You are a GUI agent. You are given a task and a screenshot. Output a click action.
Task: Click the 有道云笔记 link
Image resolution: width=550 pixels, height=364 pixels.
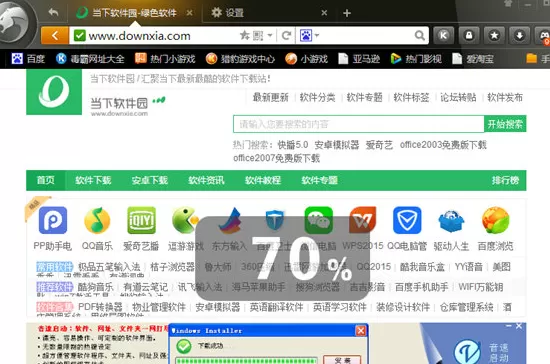[x=146, y=287]
